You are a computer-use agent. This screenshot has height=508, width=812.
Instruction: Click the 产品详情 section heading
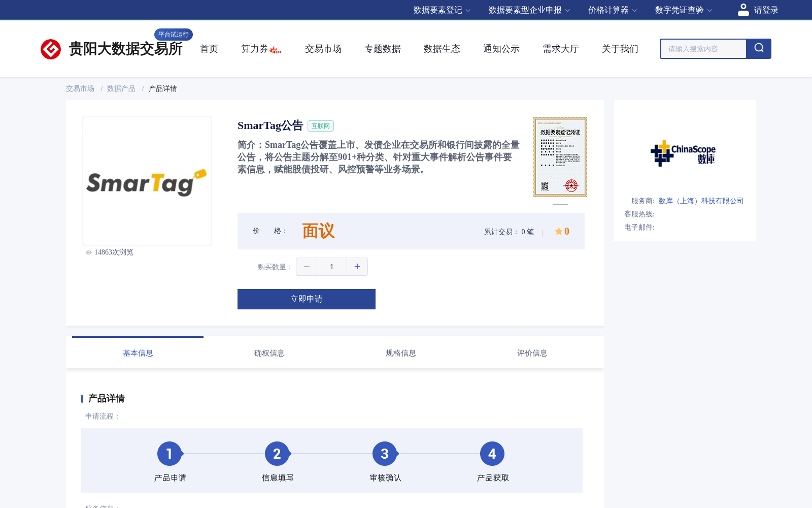[107, 398]
